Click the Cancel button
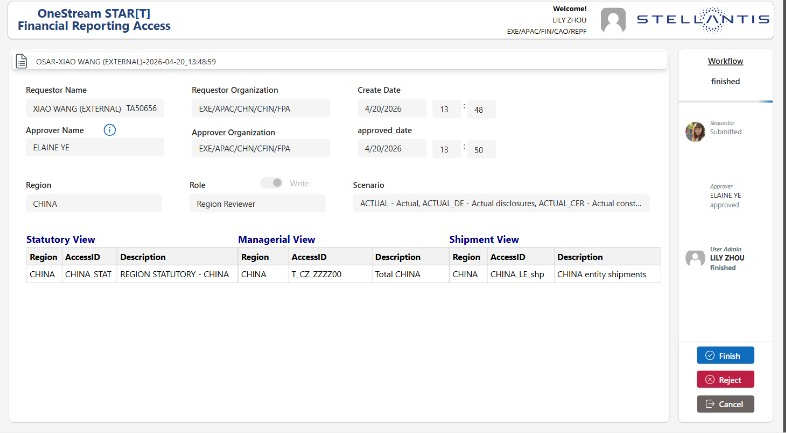 tap(725, 404)
